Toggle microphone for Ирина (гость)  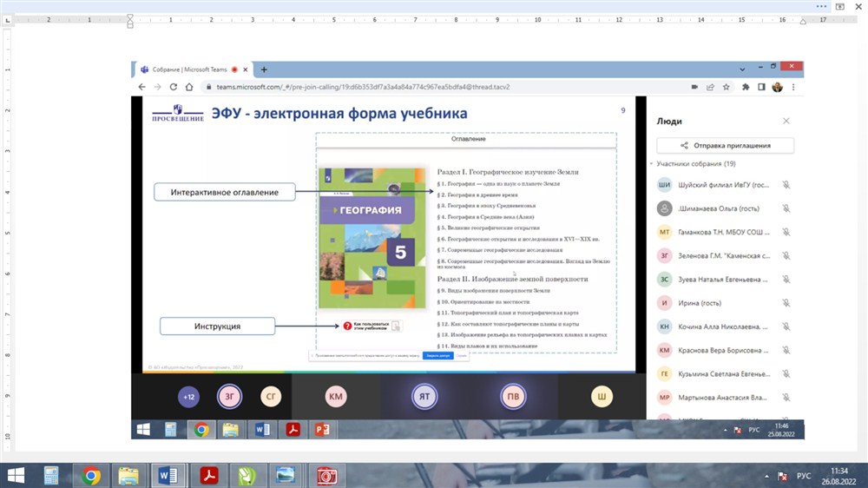tap(786, 302)
